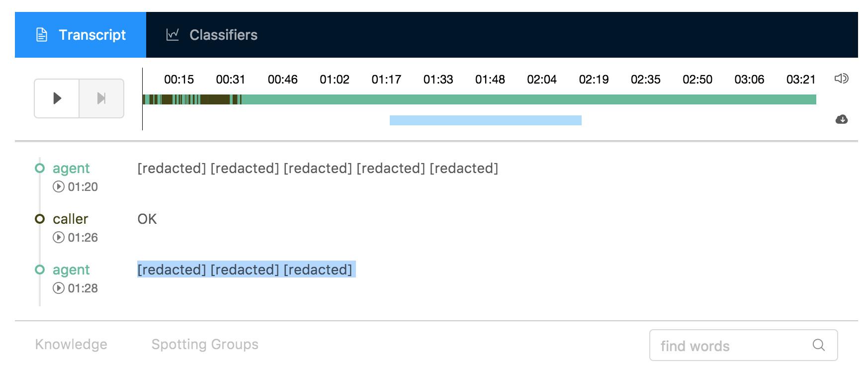Screen dimensions: 868x368
Task: Click the cloud download icon
Action: pos(842,119)
